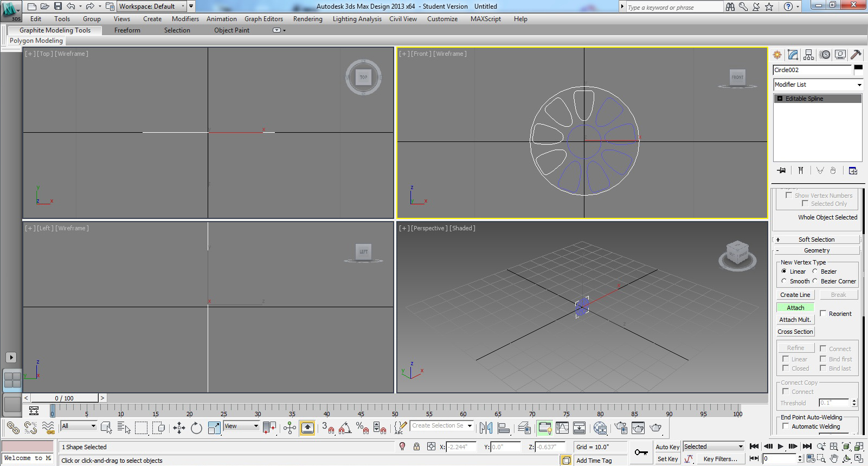Toggle Set Key mode

click(667, 459)
